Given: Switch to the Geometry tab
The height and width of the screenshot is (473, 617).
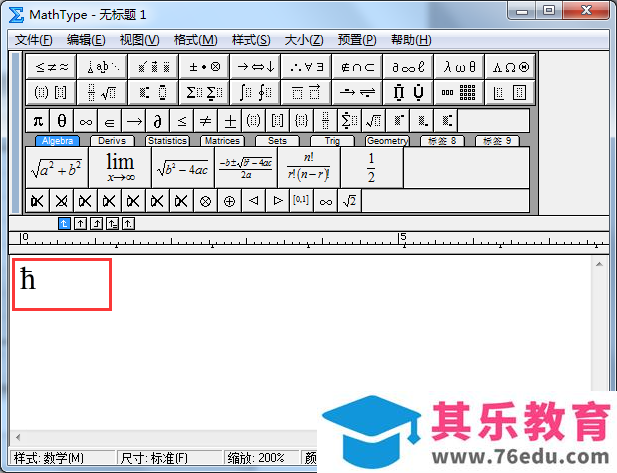Looking at the screenshot, I should click(x=388, y=141).
